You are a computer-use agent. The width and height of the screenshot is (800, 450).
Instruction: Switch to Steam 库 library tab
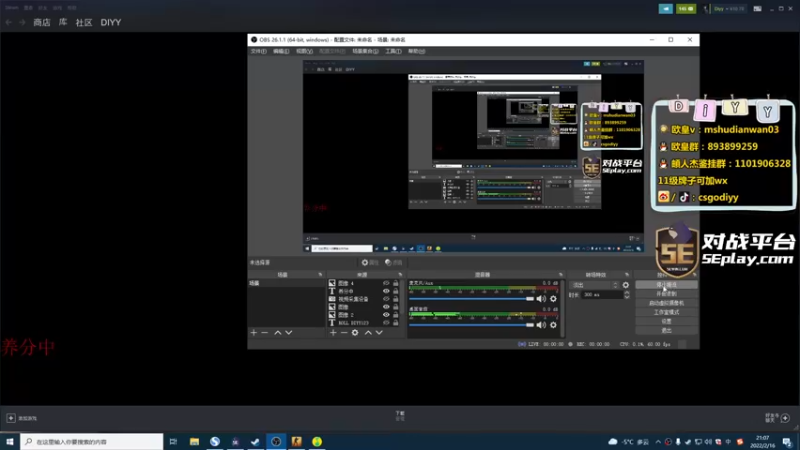click(x=63, y=22)
